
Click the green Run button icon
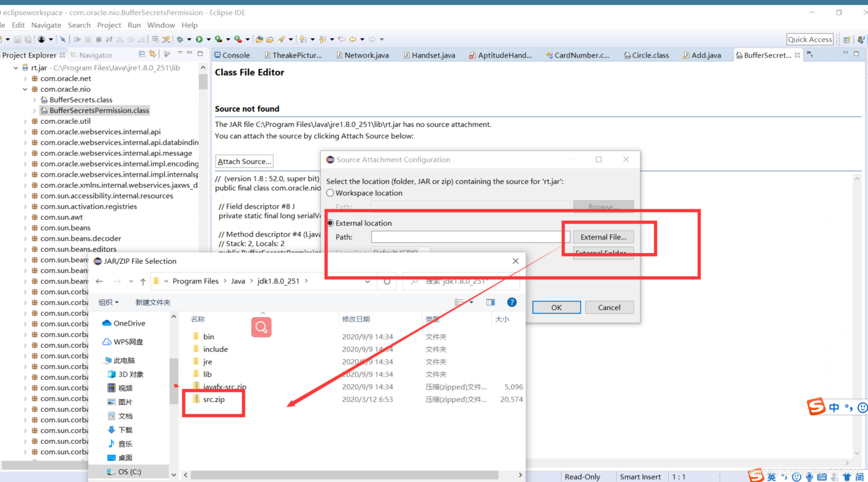coord(199,39)
